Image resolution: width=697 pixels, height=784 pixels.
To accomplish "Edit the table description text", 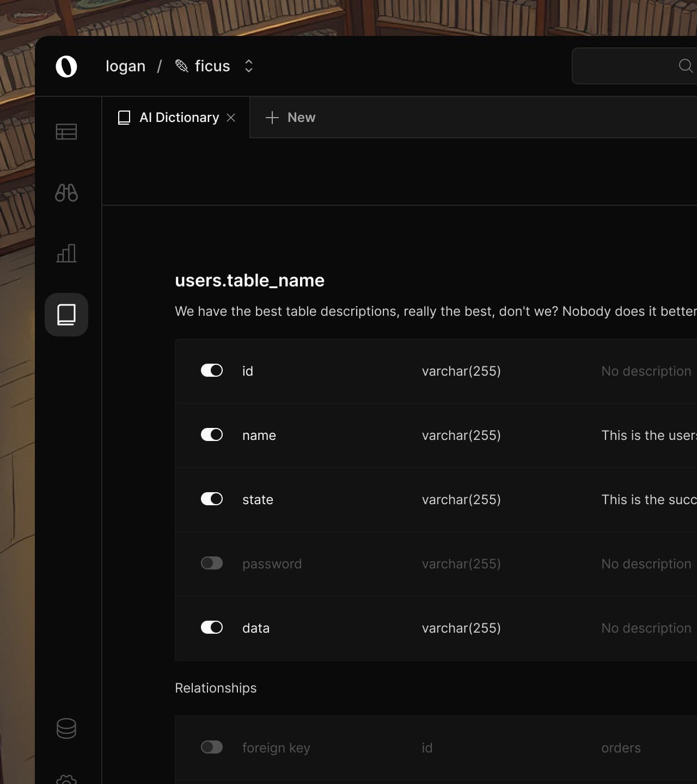I will coord(436,311).
